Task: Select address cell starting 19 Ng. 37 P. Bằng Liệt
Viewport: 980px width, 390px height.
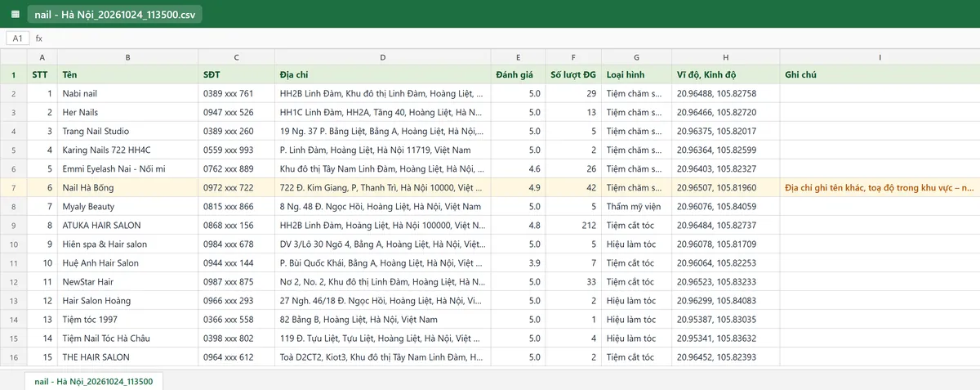Action: (x=382, y=132)
